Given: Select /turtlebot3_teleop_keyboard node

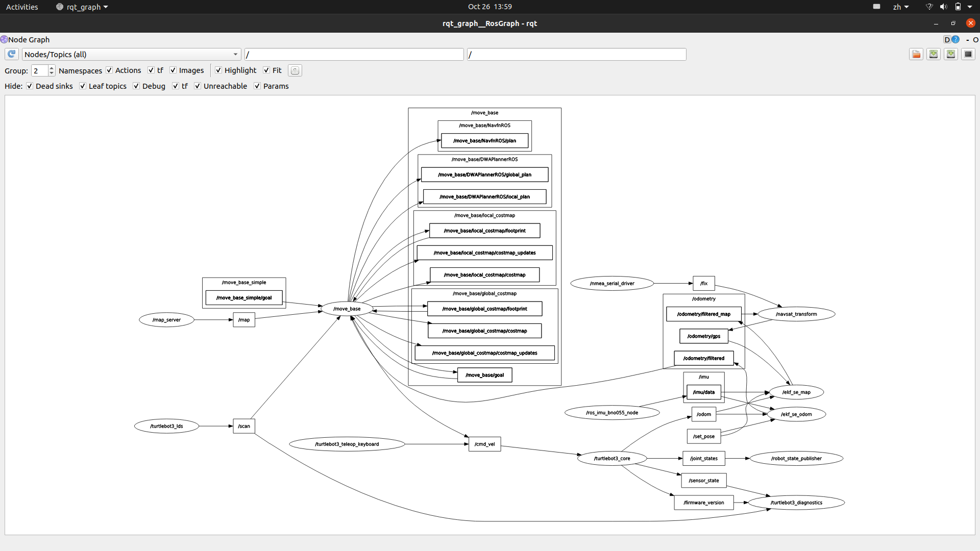Looking at the screenshot, I should (x=347, y=444).
